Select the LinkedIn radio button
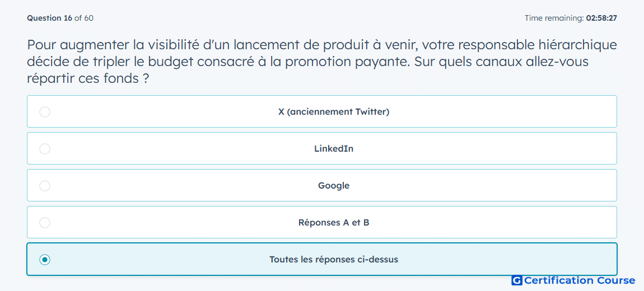 tap(45, 149)
